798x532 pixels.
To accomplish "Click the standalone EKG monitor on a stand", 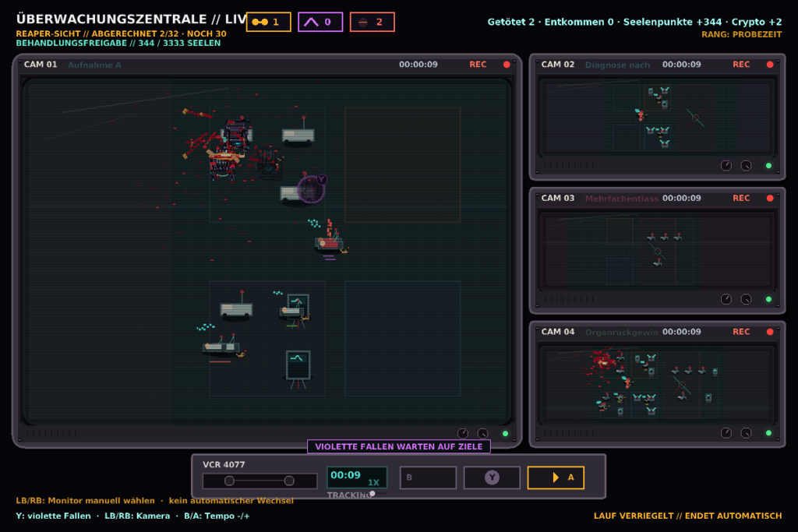I will (x=298, y=368).
